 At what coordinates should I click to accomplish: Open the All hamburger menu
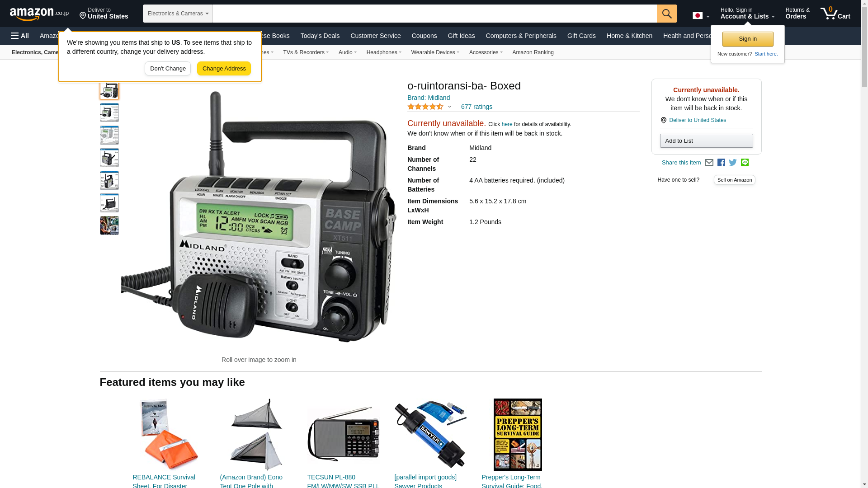tap(20, 36)
